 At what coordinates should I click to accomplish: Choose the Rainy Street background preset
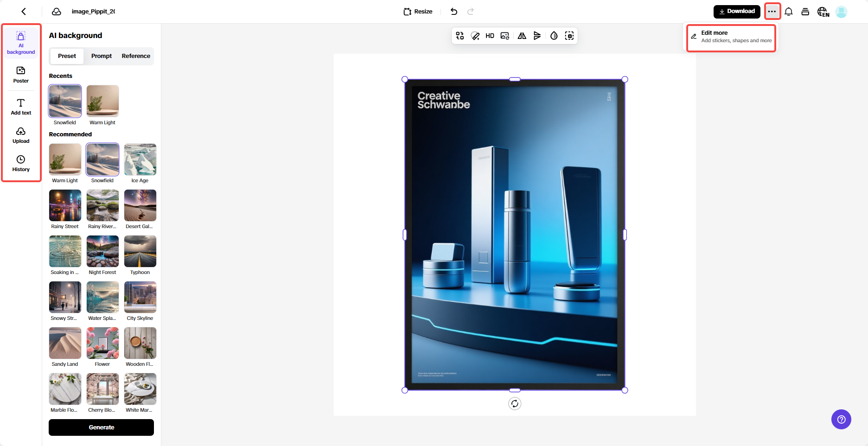(65, 205)
